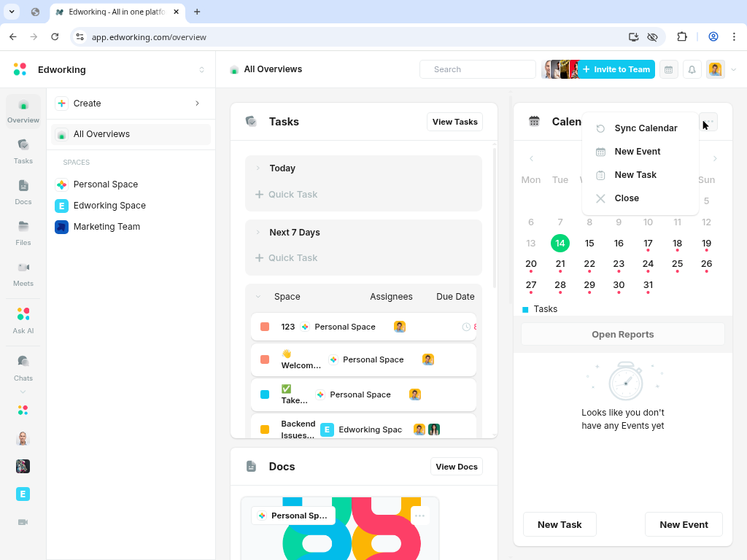Select Sync Calendar from the menu

646,128
